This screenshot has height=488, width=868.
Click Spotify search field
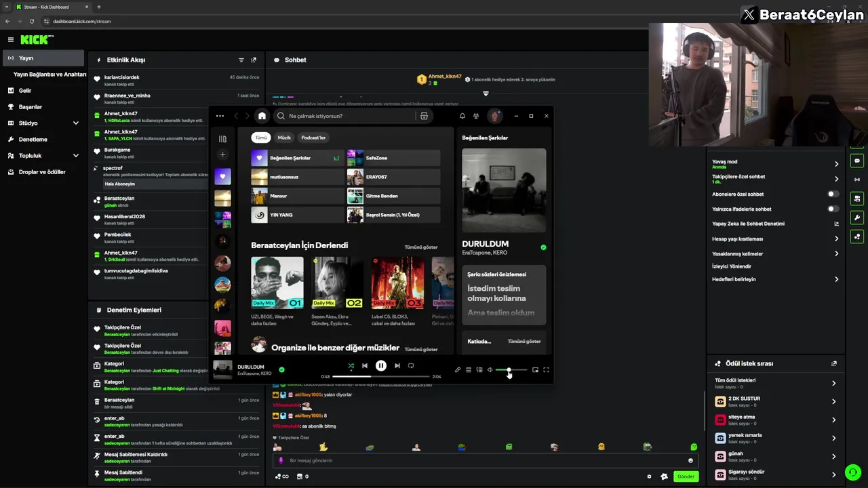346,116
